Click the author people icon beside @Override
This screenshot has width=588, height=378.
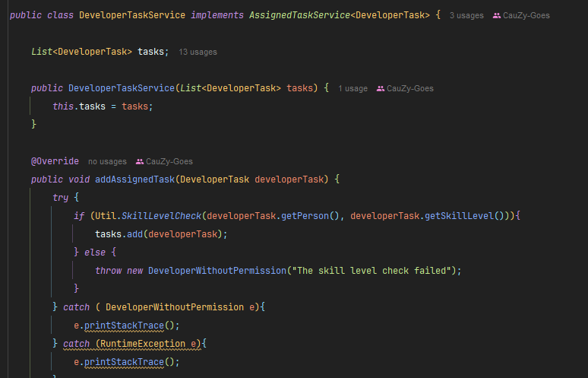tap(140, 162)
